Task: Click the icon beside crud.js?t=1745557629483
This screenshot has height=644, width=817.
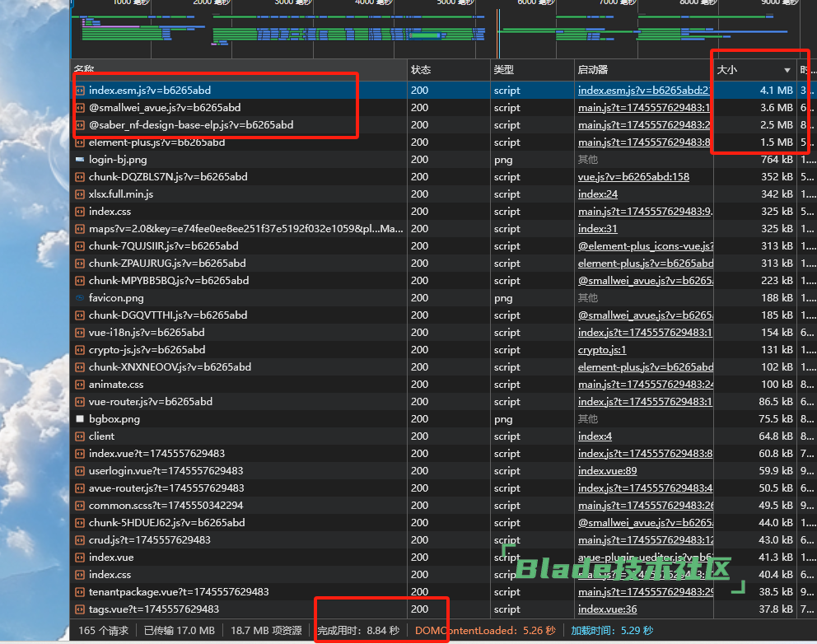Action: click(x=80, y=539)
